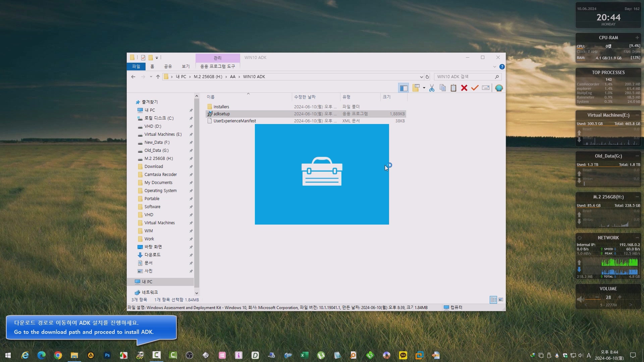Screen dimensions: 644x362
Task: Unpin Download folder pin icon
Action: coord(191,167)
